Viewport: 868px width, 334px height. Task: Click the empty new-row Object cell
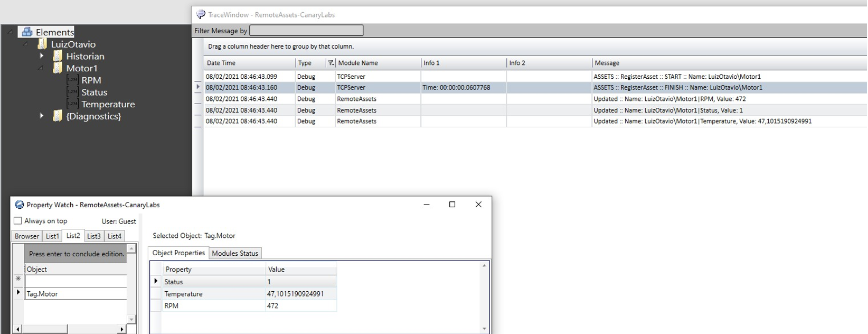[76, 281]
